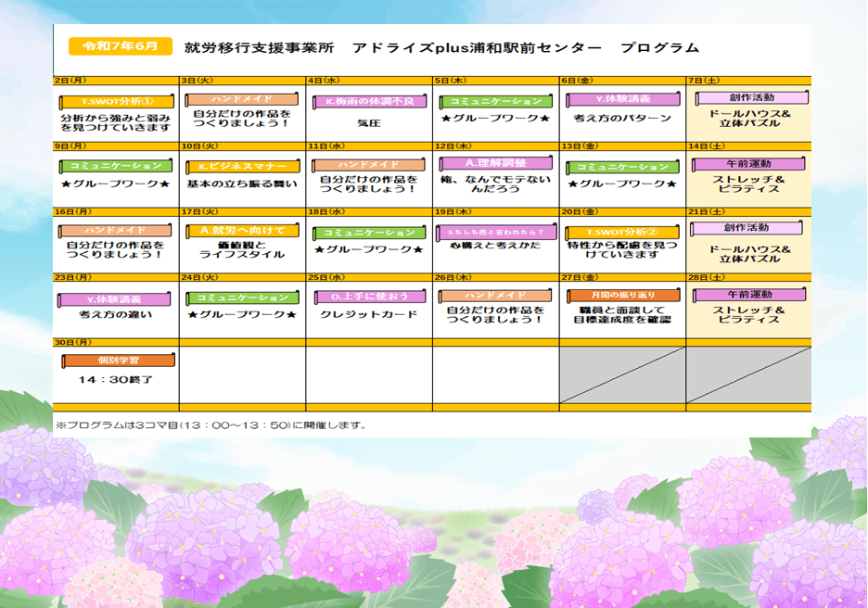
Task: Open the K.梅雨の体調不良 banner on June 4
Action: click(x=369, y=101)
